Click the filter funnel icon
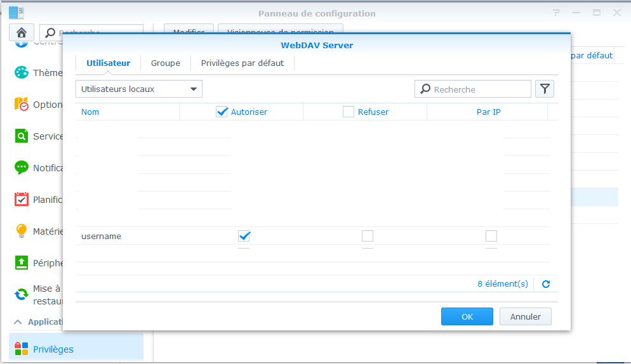Viewport: 631px width, 364px height. [545, 89]
